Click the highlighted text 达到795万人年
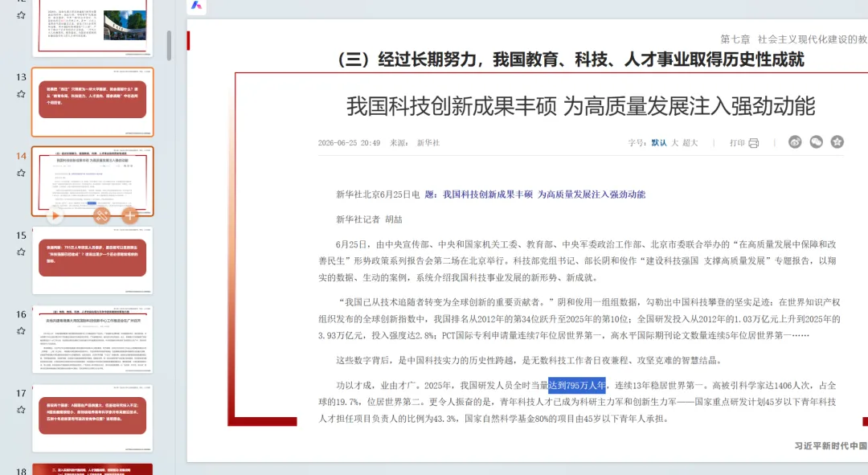Image resolution: width=868 pixels, height=475 pixels. tap(577, 385)
